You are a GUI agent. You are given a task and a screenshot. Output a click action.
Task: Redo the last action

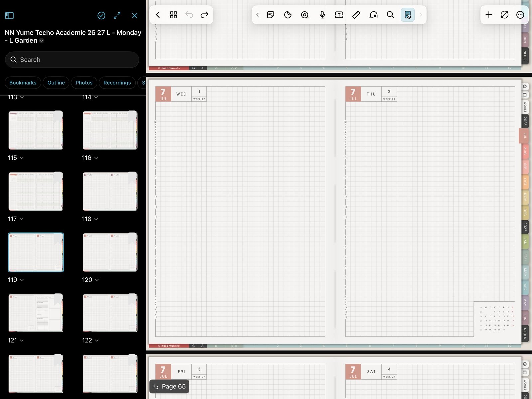[204, 15]
